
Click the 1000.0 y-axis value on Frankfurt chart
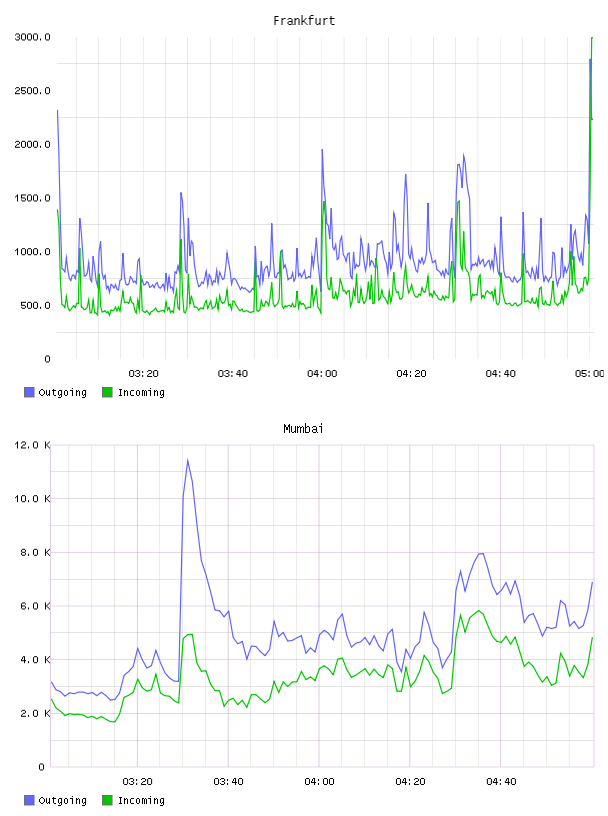32,251
